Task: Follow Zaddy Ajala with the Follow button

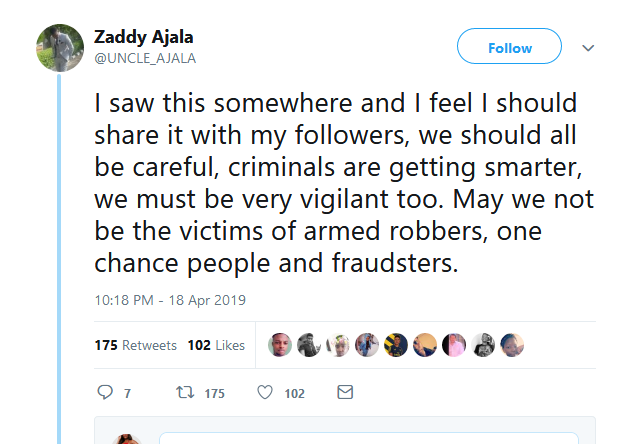Action: [x=509, y=48]
